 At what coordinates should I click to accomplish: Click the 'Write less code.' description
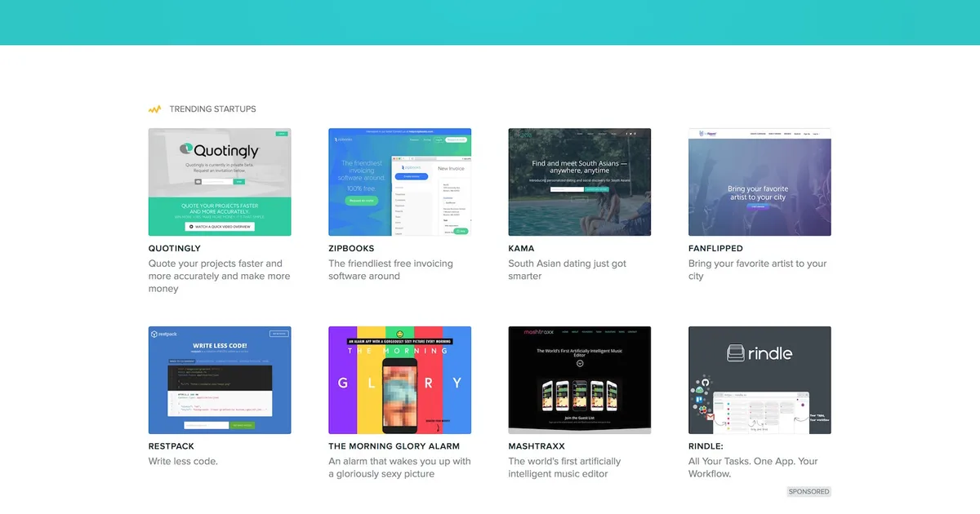pos(184,462)
